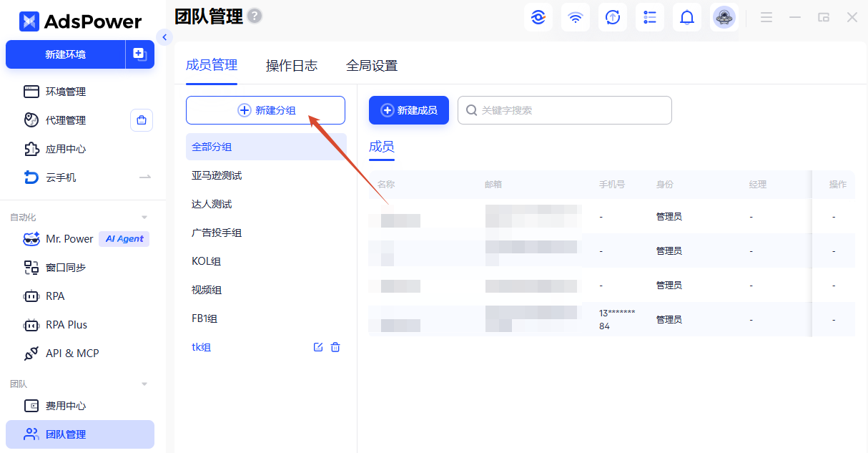Collapse the 自动化 section
This screenshot has width=868, height=453.
pos(144,217)
